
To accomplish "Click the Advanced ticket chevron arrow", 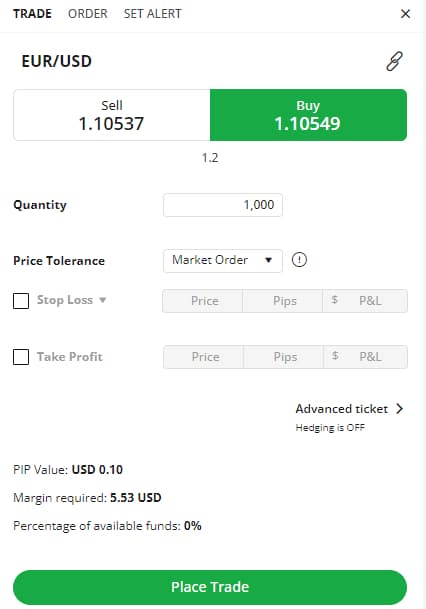I will click(400, 409).
